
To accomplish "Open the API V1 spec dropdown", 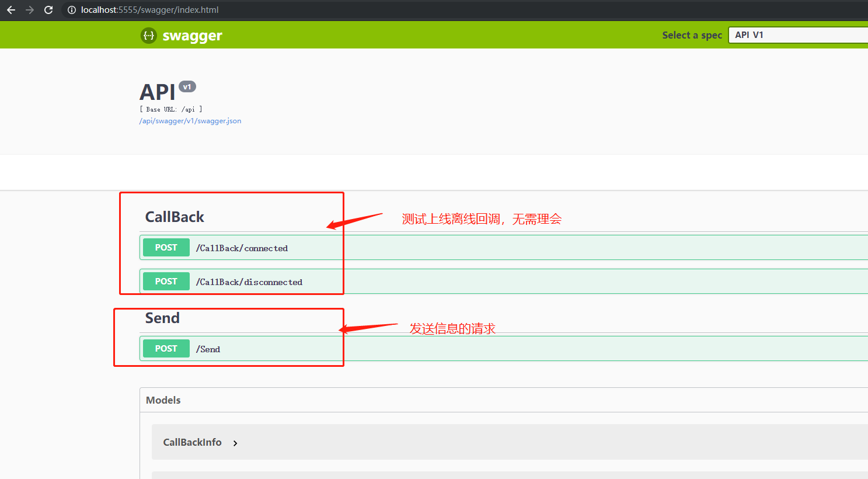I will (798, 35).
